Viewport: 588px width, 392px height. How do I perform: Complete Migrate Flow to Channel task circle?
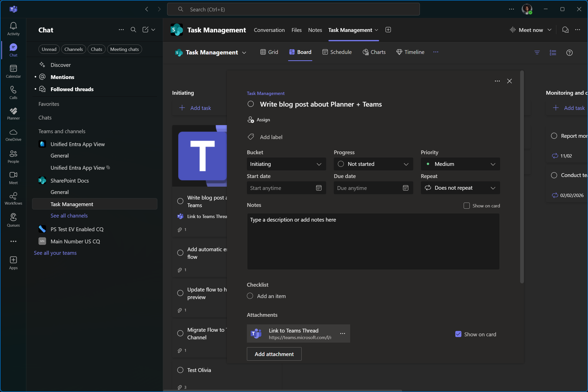(180, 333)
